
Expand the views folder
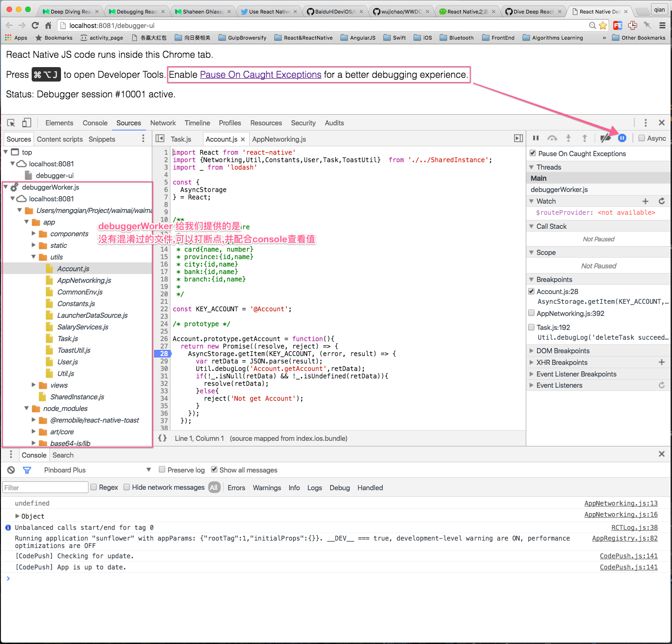coord(34,385)
